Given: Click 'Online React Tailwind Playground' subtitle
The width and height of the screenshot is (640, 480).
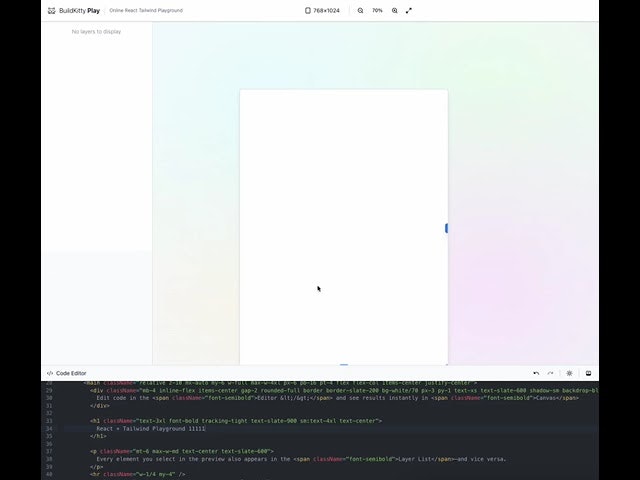Looking at the screenshot, I should point(146,11).
